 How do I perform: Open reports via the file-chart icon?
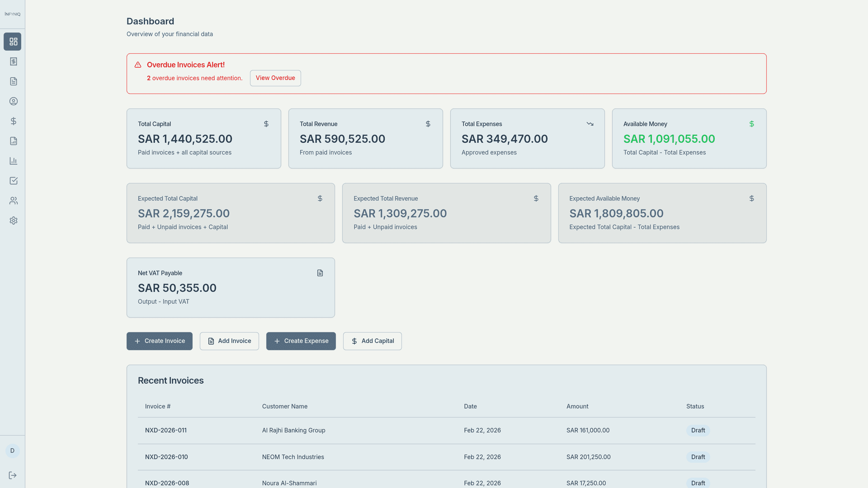tap(13, 141)
